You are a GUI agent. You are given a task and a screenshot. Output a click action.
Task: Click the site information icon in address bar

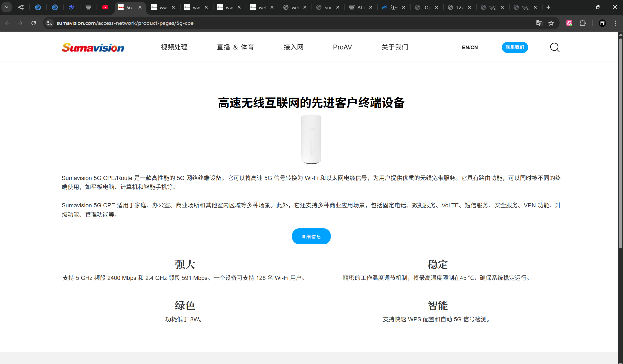point(49,23)
